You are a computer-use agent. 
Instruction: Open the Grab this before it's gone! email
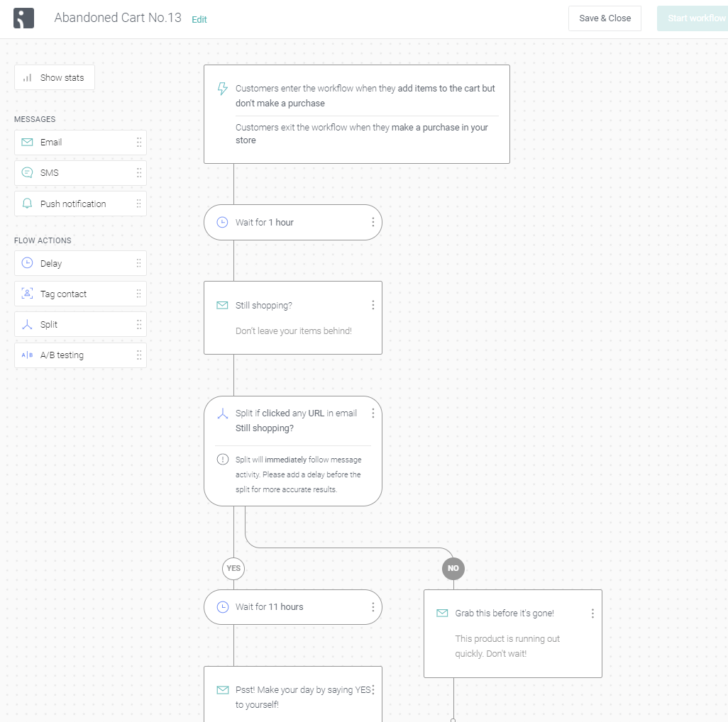pos(513,634)
